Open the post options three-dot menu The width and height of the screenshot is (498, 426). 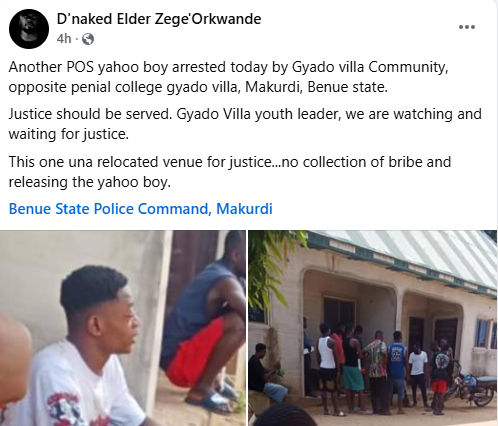pyautogui.click(x=467, y=27)
